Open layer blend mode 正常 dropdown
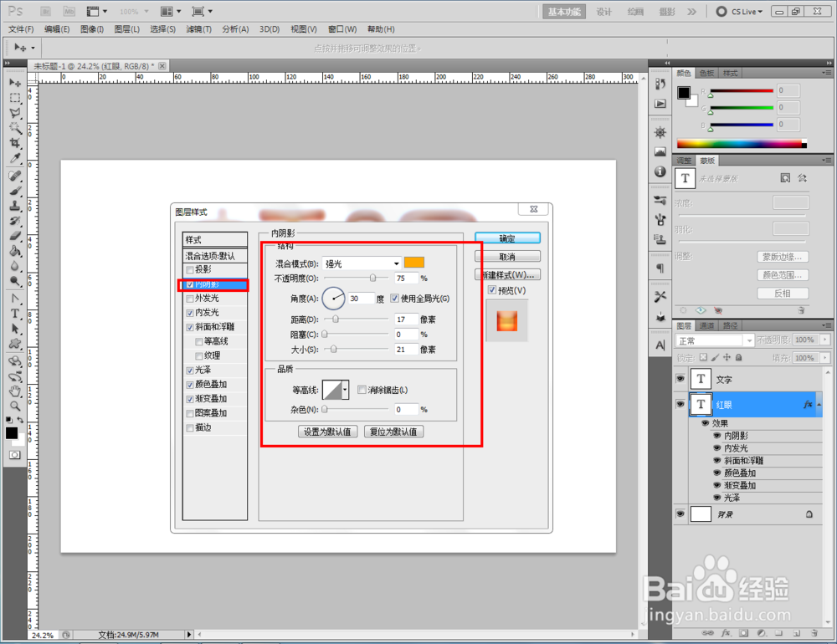 [x=715, y=340]
